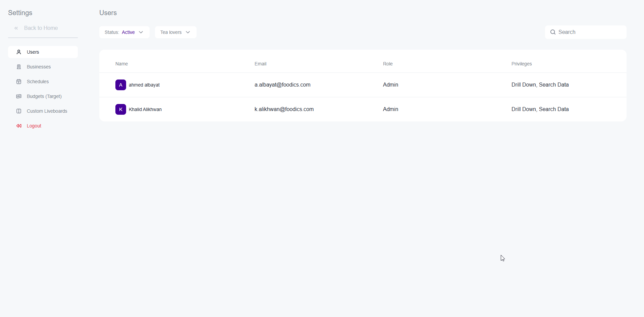Log out using the Logout link
The width and height of the screenshot is (644, 317).
point(34,126)
